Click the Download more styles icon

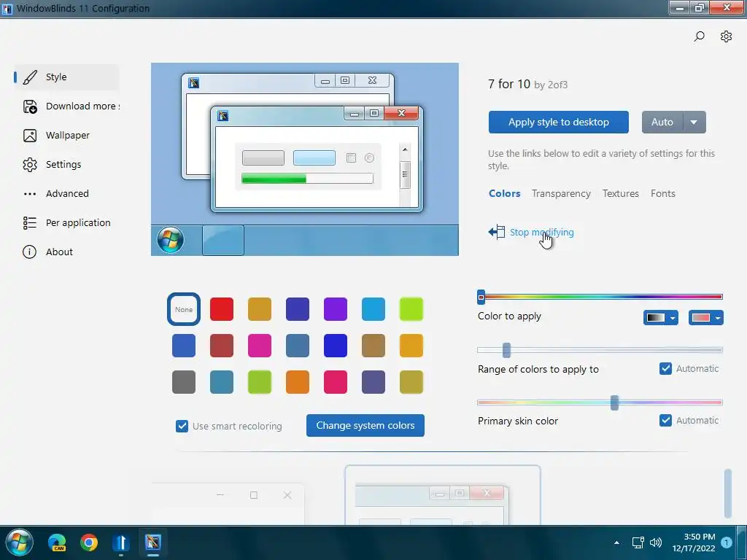29,106
